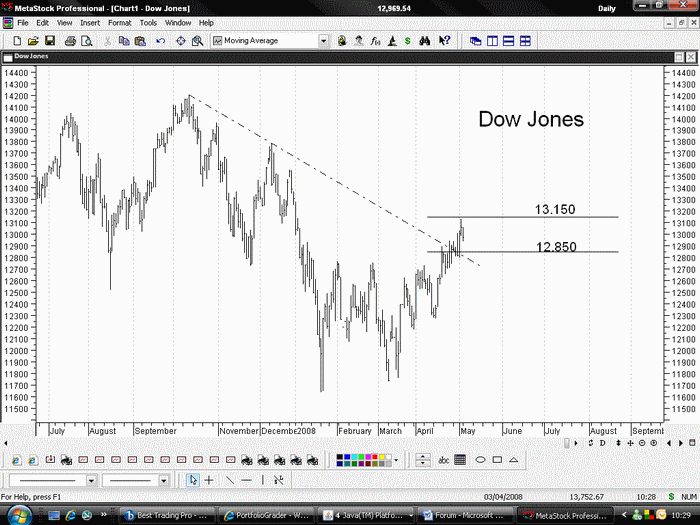The height and width of the screenshot is (525, 700).
Task: Open the Tools menu
Action: click(148, 23)
